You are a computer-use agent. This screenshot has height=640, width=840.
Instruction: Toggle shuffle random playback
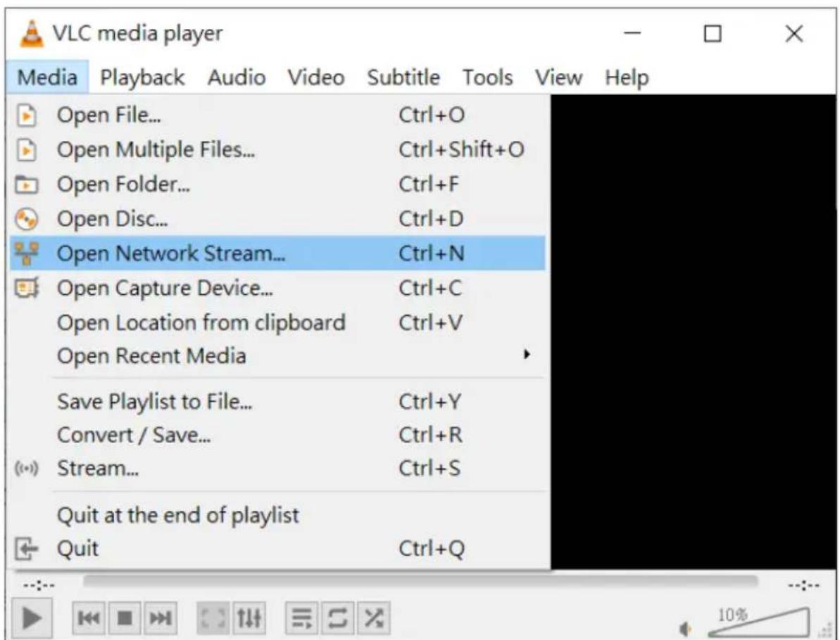[373, 619]
